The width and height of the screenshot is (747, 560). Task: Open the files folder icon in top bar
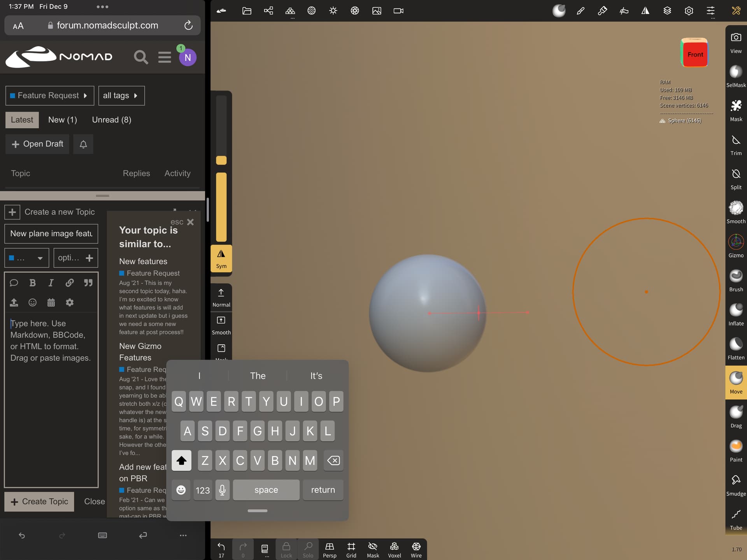coord(247,11)
